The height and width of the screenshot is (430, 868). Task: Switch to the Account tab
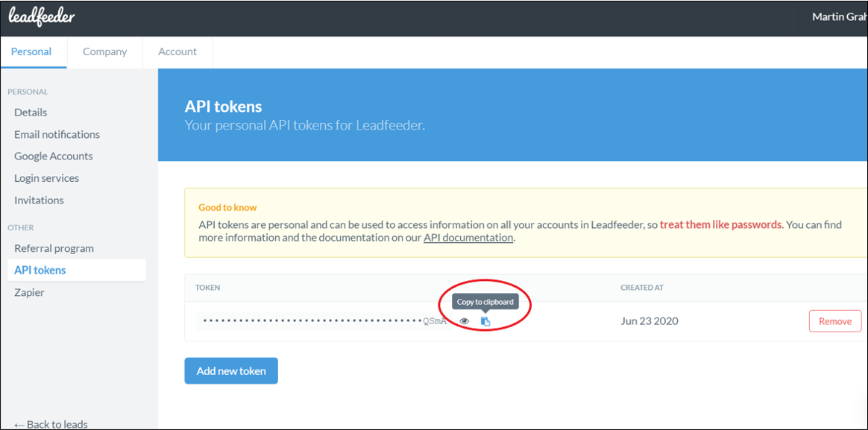177,51
